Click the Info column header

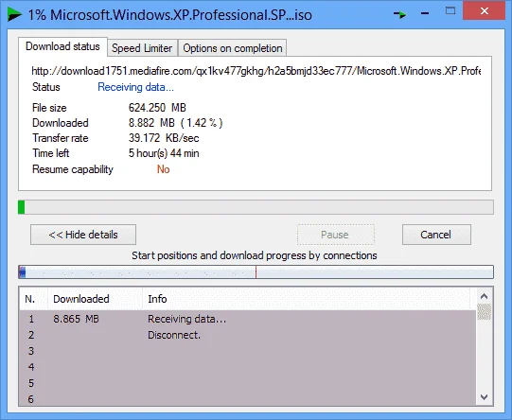pos(307,299)
